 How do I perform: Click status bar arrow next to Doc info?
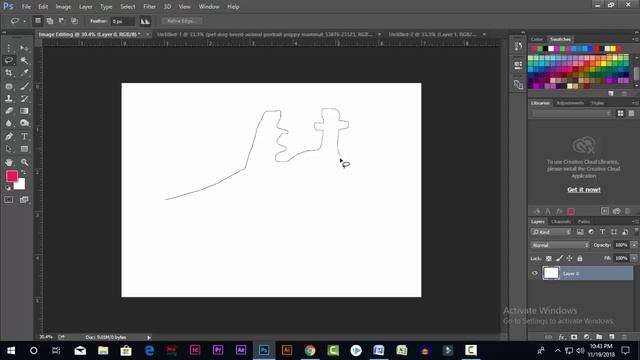point(149,337)
